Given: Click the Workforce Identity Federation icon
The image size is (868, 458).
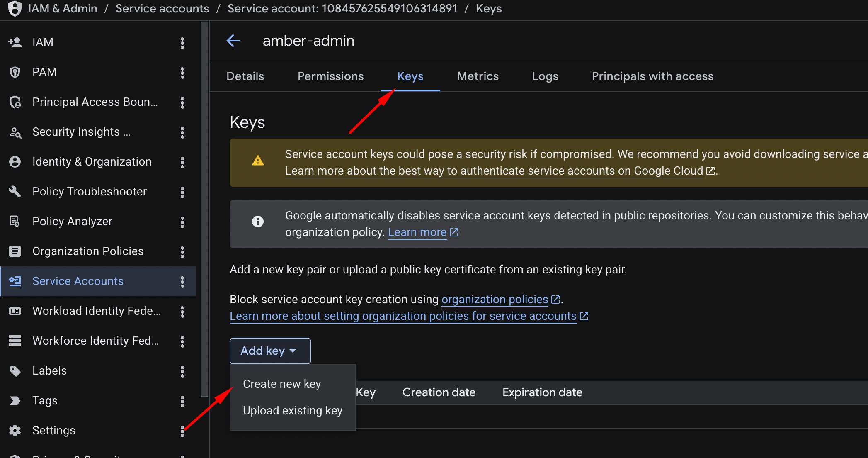Looking at the screenshot, I should tap(15, 341).
